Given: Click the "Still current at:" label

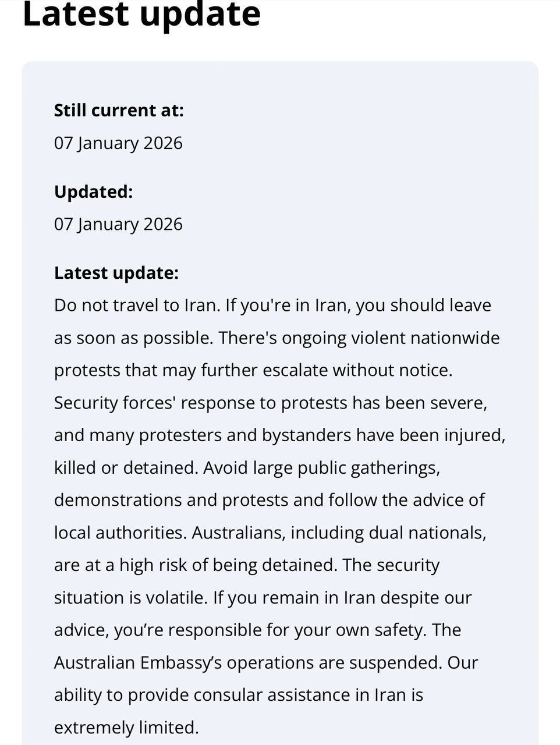Looking at the screenshot, I should click(119, 110).
